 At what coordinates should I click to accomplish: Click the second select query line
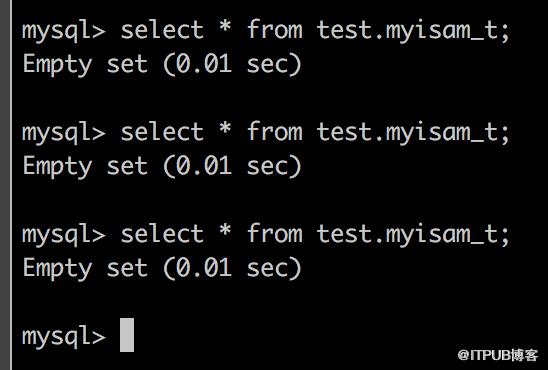click(x=266, y=133)
